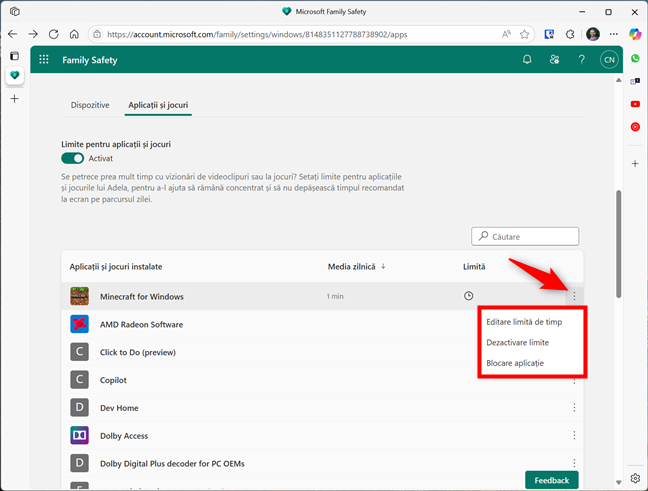648x491 pixels.
Task: Open the sidebar settings gear
Action: click(635, 478)
